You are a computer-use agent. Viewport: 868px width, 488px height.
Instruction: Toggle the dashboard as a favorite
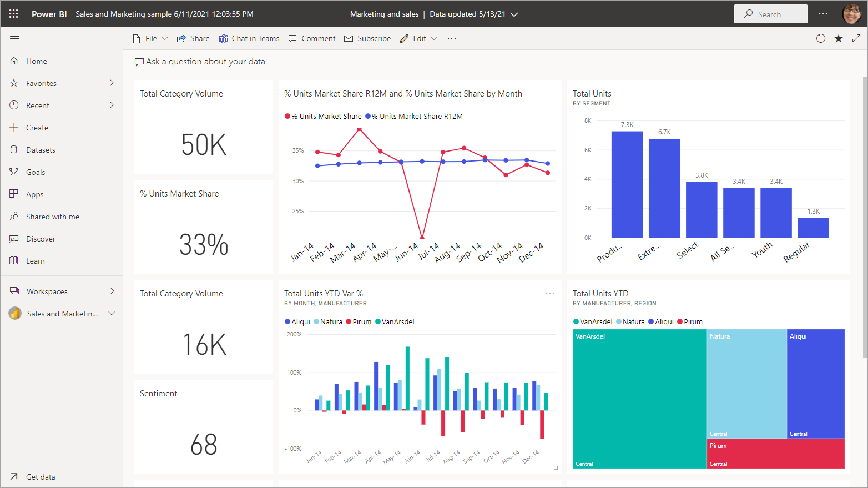(838, 38)
